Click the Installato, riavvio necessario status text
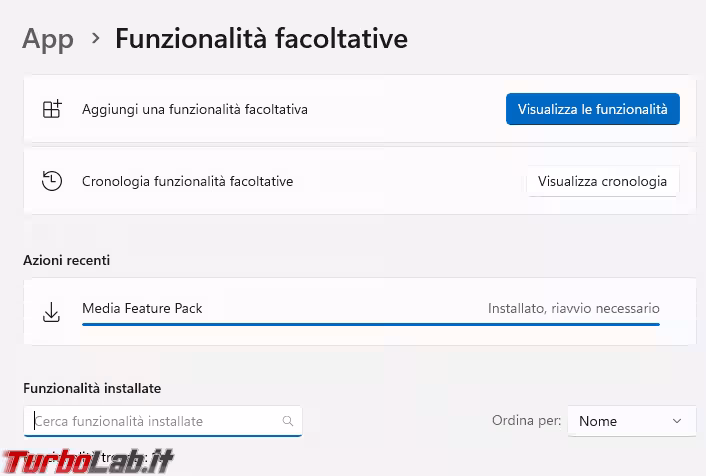Screen dimensions: 706x476 (x=573, y=309)
